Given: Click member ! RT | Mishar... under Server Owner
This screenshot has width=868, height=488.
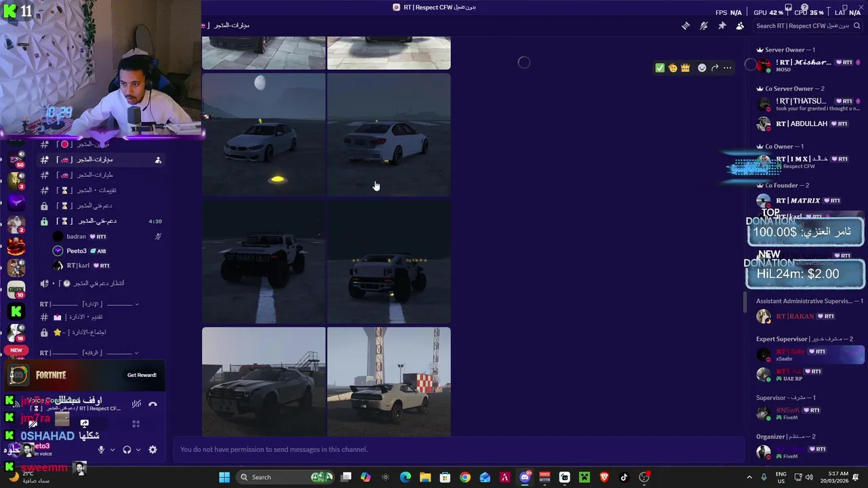Looking at the screenshot, I should click(x=808, y=65).
